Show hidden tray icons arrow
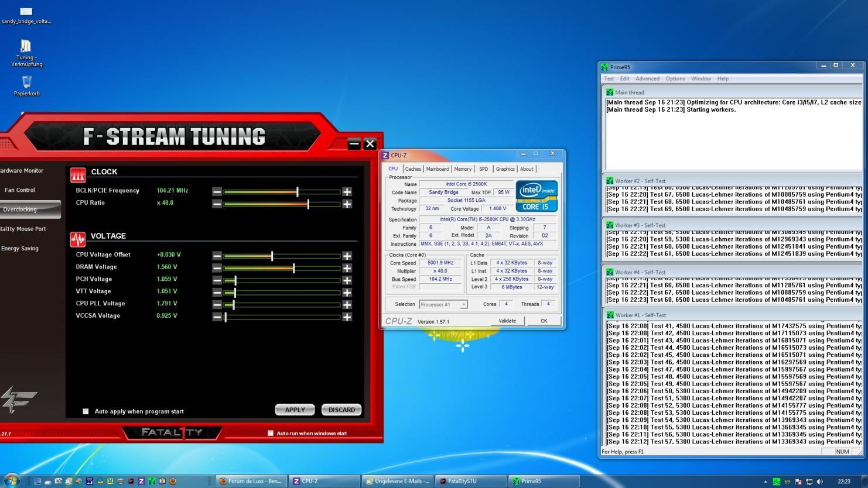 (766, 482)
